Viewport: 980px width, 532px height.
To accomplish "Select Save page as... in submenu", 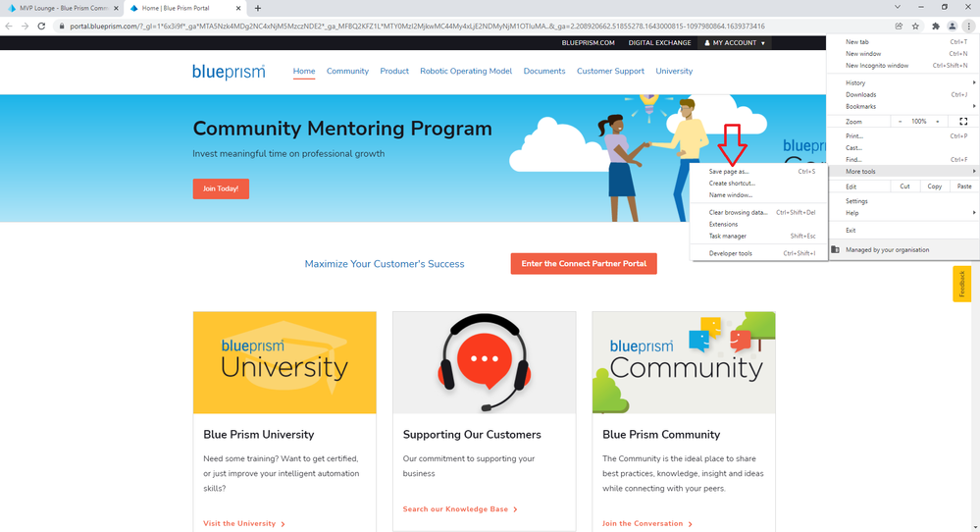I will coord(758,172).
